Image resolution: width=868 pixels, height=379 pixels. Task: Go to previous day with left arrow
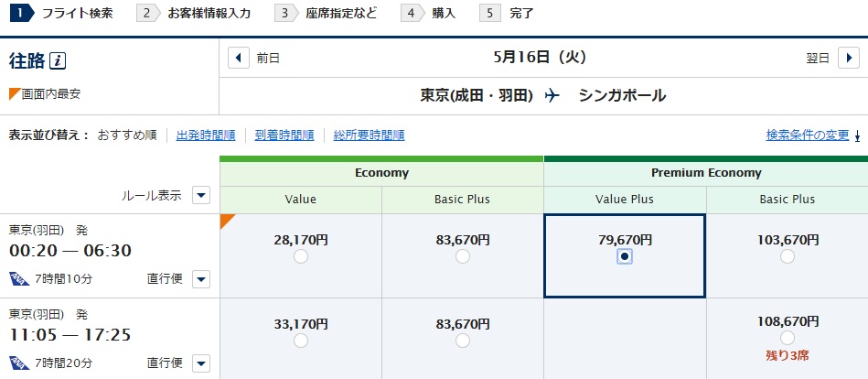tap(239, 58)
